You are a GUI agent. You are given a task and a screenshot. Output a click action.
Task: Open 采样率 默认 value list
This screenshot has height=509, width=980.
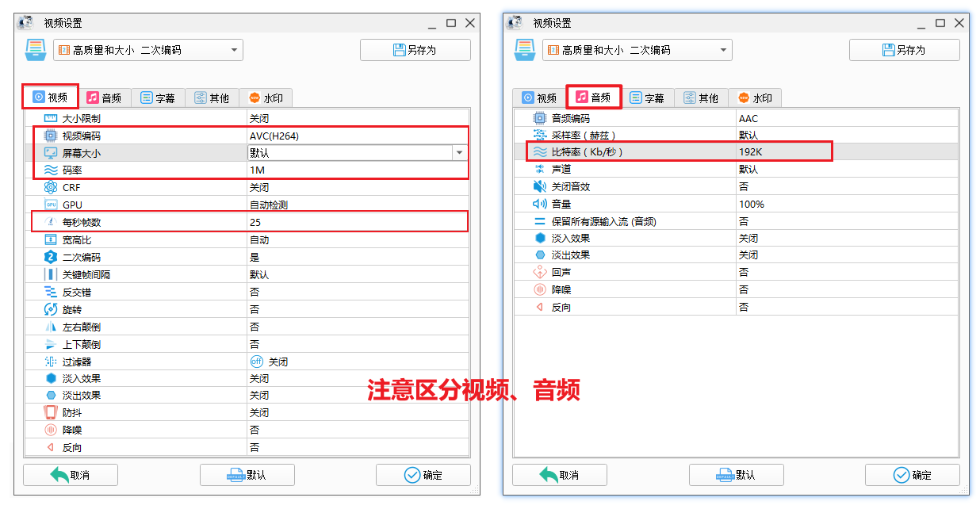pyautogui.click(x=847, y=135)
